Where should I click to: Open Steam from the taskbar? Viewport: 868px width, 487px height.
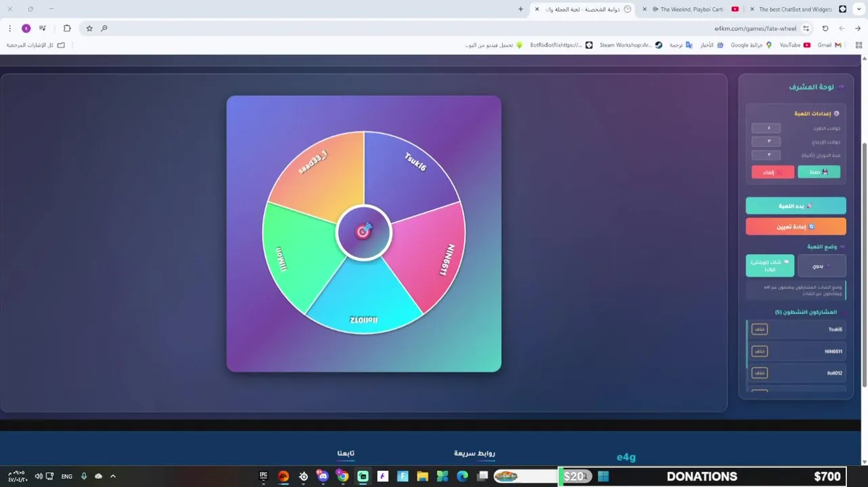coord(303,476)
